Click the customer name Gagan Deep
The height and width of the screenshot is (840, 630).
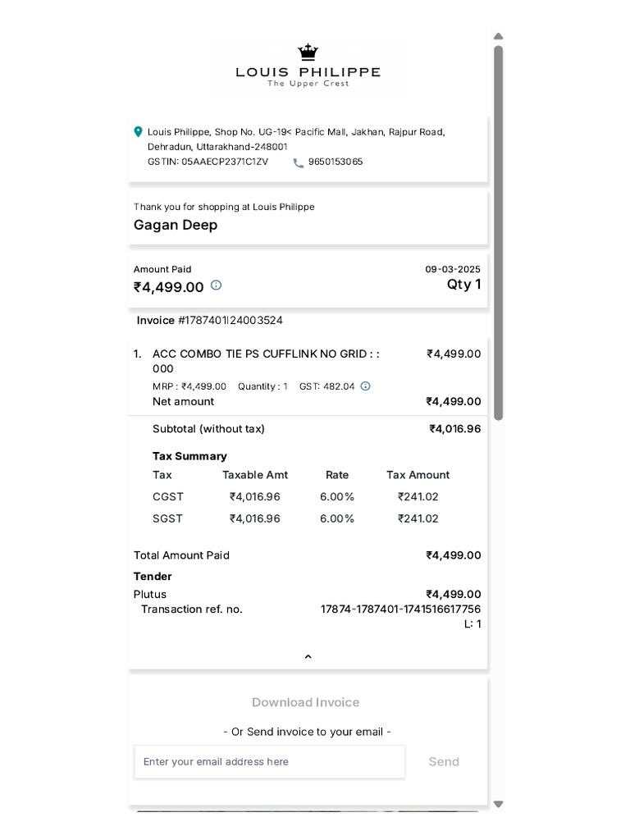pos(176,225)
